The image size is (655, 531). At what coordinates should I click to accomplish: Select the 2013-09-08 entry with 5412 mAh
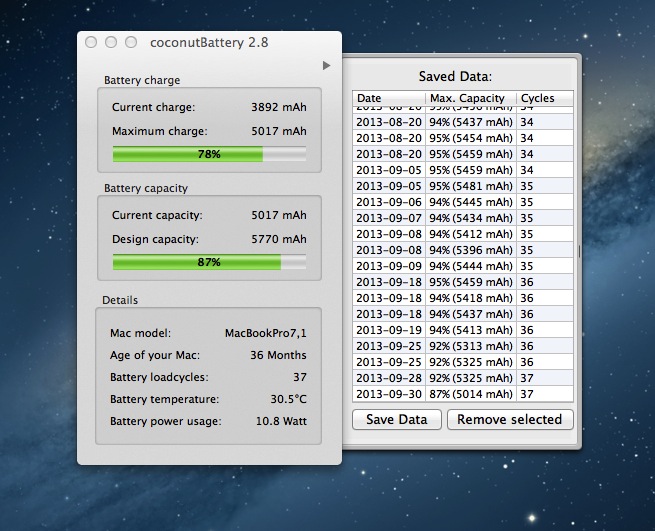[463, 234]
